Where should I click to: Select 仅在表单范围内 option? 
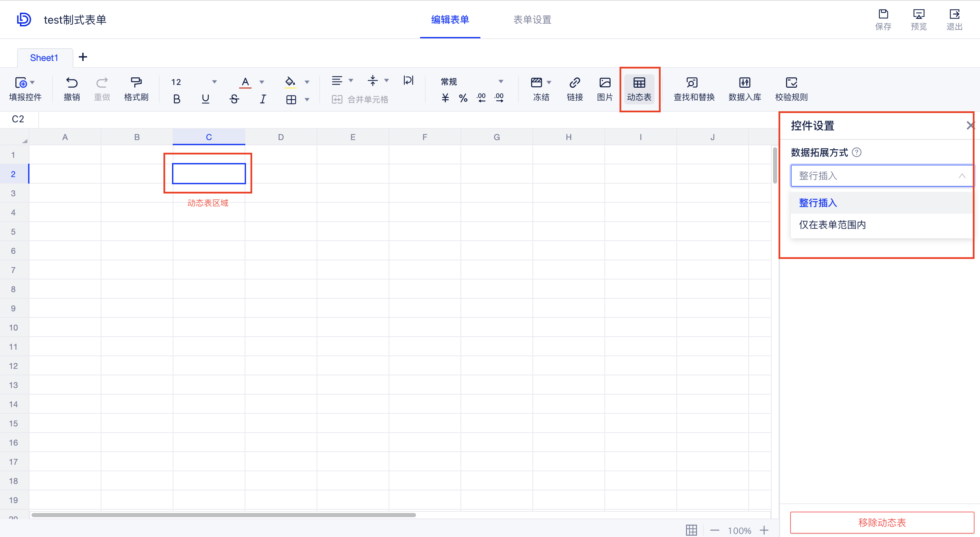pos(832,225)
